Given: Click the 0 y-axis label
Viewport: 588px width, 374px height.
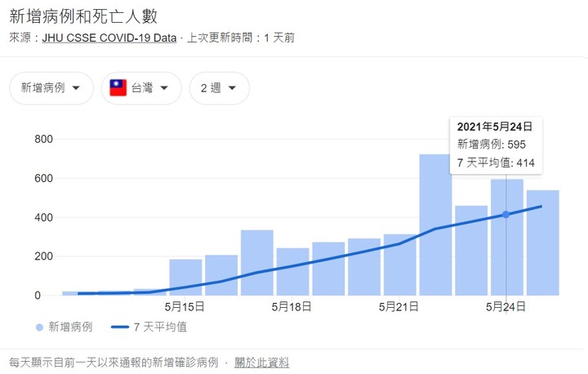Looking at the screenshot, I should click(38, 296).
